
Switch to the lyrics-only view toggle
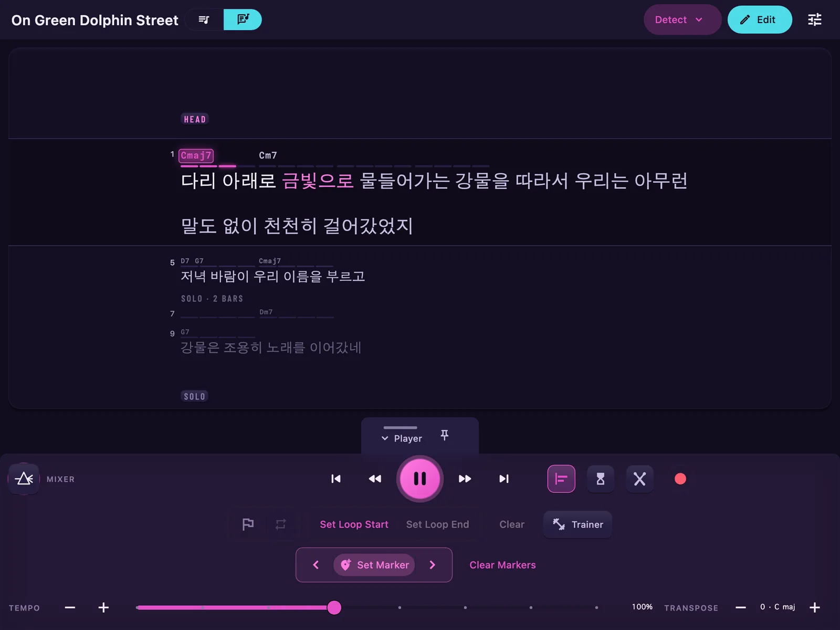[204, 19]
